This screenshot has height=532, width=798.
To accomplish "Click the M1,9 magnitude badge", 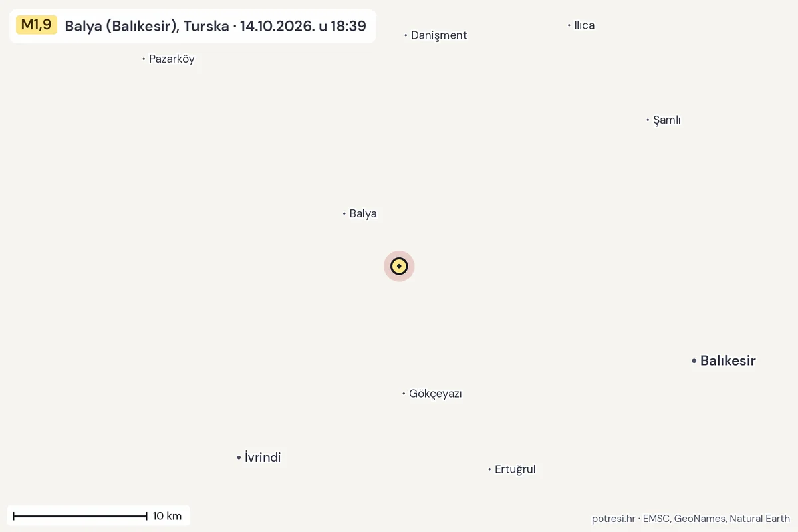I will coord(37,25).
